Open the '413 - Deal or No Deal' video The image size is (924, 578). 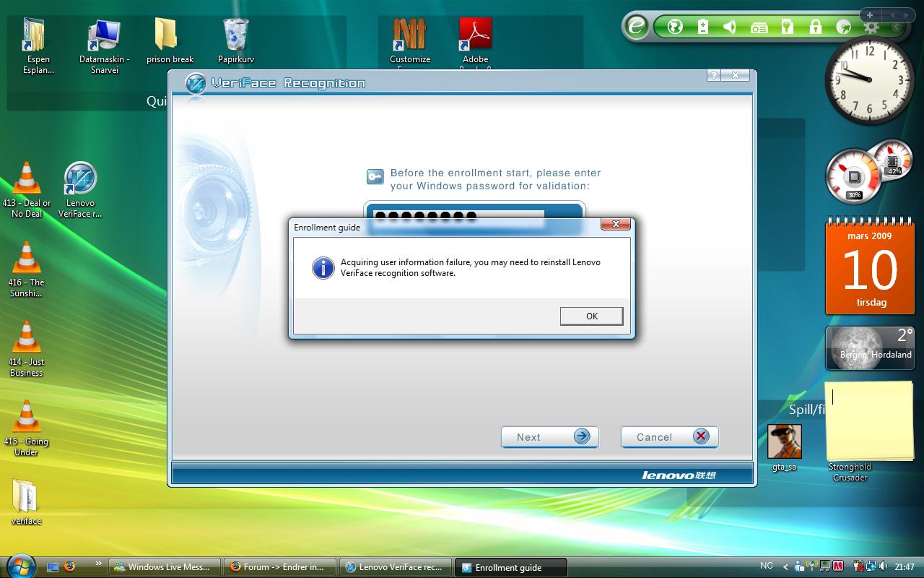[27, 189]
